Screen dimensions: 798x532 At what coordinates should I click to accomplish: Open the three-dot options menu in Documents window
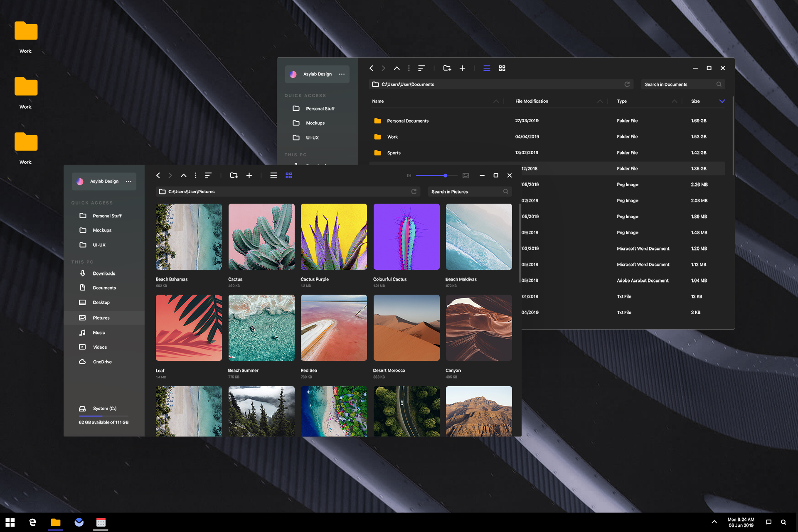409,68
